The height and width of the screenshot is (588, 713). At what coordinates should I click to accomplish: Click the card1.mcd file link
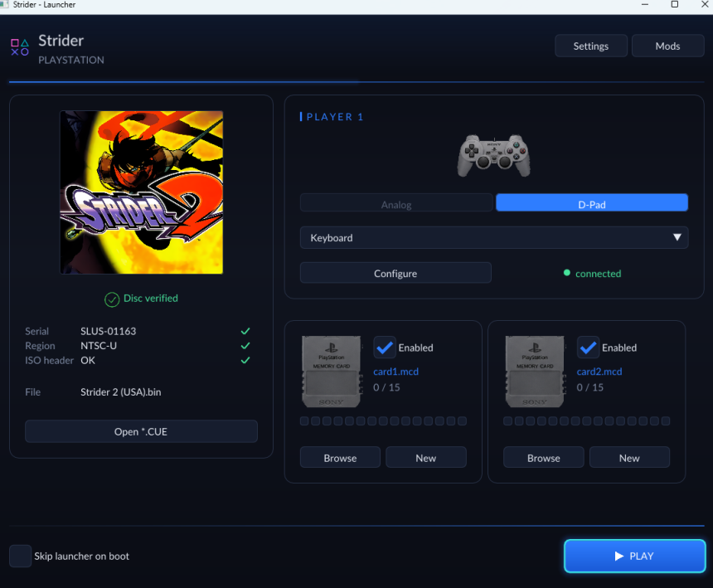pyautogui.click(x=395, y=372)
